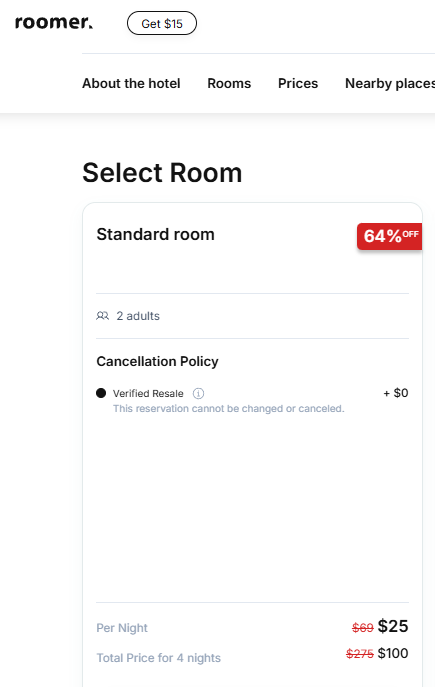This screenshot has width=435, height=687.
Task: Click the $25 per night price
Action: (393, 626)
